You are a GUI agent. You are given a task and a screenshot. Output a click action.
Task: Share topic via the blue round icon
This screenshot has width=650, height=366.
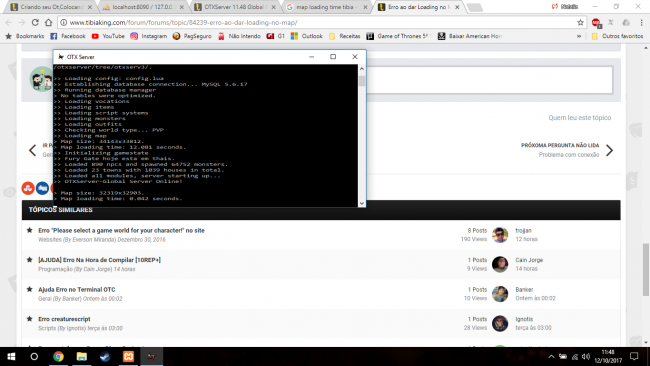(x=42, y=188)
